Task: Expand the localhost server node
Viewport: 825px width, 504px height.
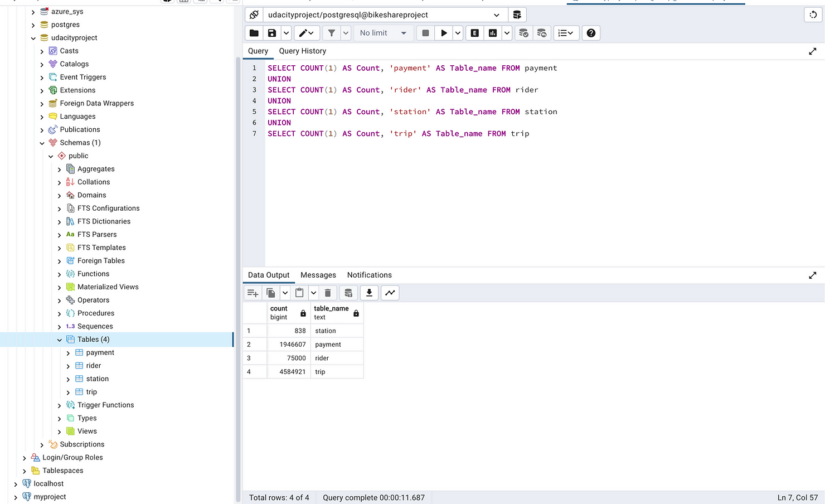Action: coord(16,484)
